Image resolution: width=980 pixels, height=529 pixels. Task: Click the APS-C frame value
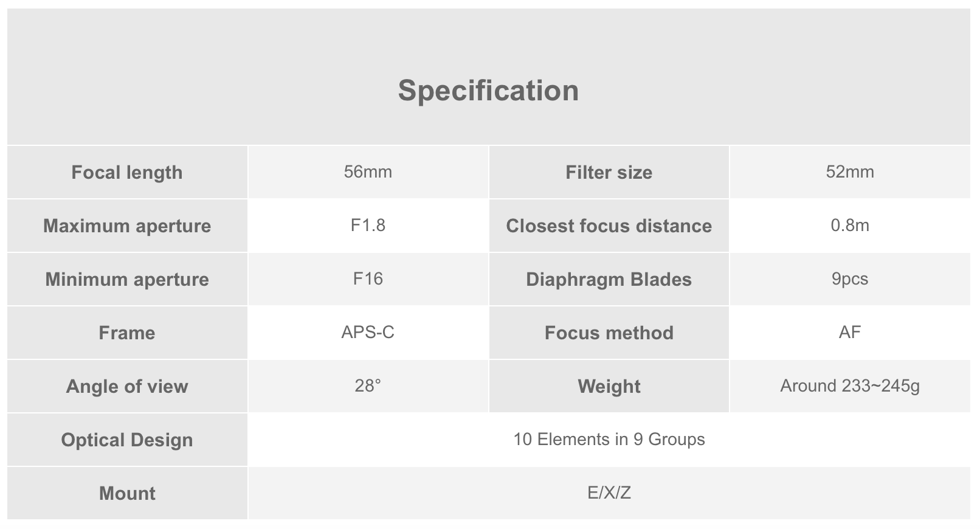point(368,333)
